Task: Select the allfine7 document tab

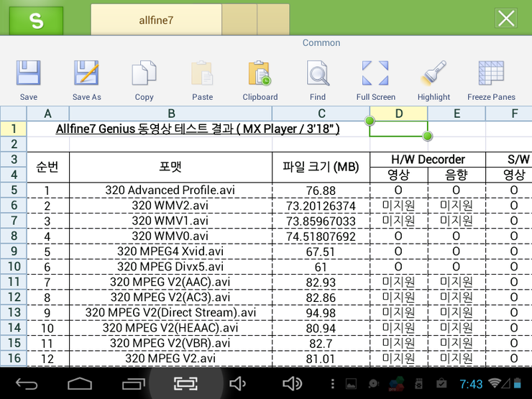Action: point(156,20)
